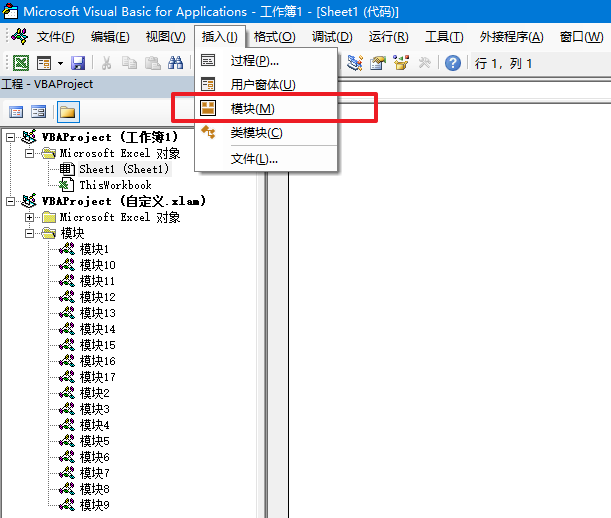Click the Find binoculars icon

tap(175, 63)
